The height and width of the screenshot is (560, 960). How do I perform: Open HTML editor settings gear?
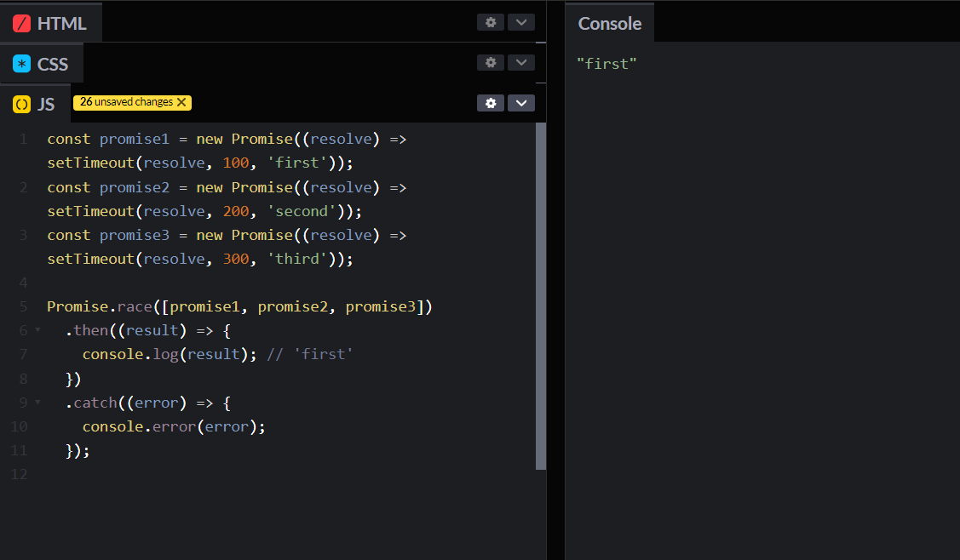(x=491, y=23)
